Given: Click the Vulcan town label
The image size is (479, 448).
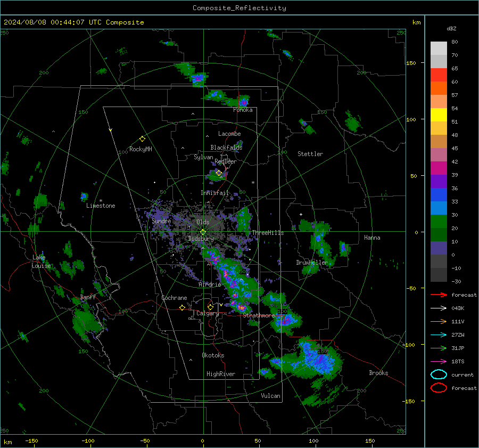Looking at the screenshot, I should (271, 396).
